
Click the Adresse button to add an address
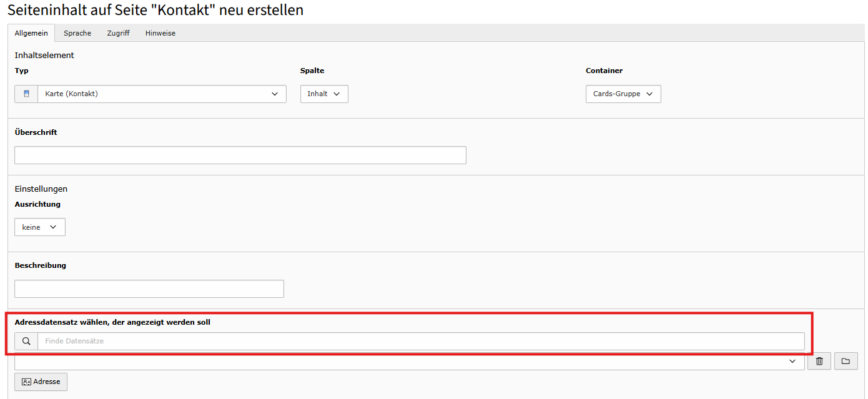(x=41, y=382)
